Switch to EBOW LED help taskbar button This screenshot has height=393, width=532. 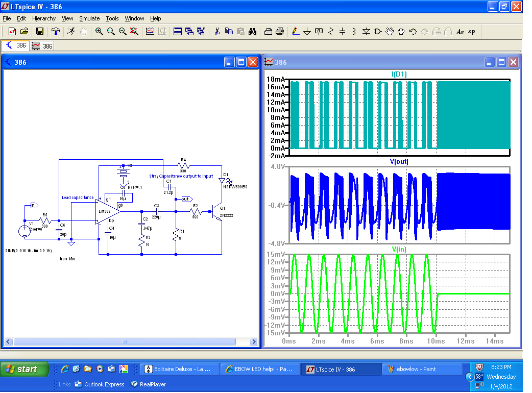[260, 369]
